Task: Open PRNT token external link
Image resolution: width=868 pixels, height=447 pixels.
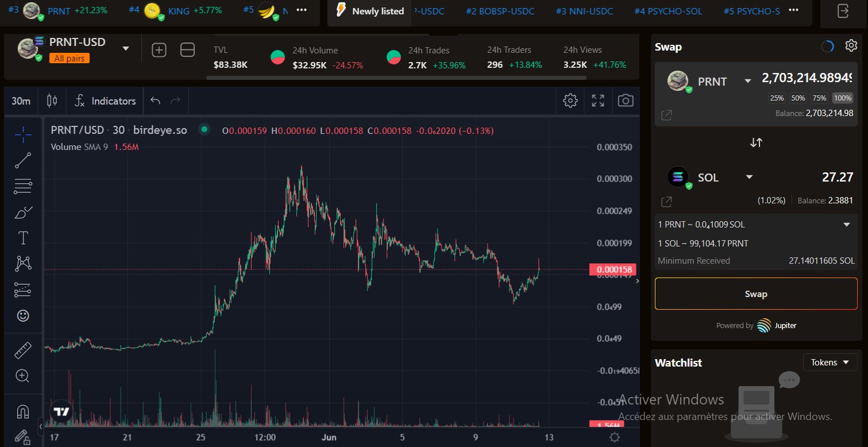Action: (666, 115)
